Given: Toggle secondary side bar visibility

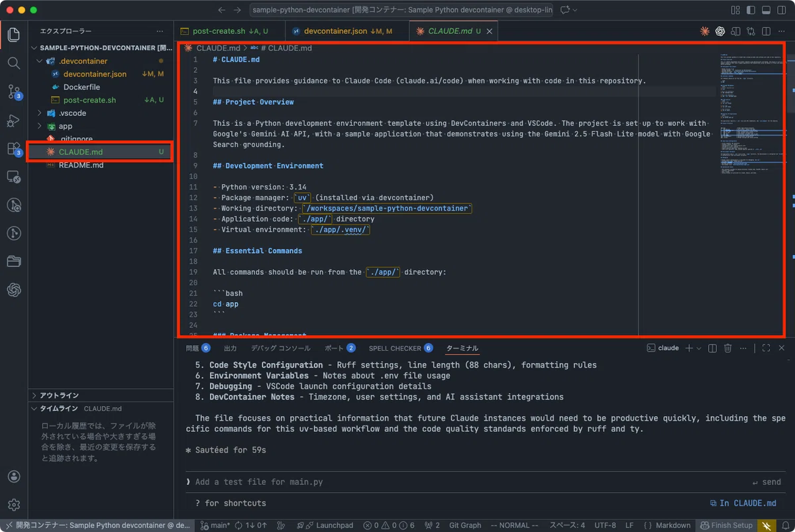Looking at the screenshot, I should pyautogui.click(x=781, y=10).
